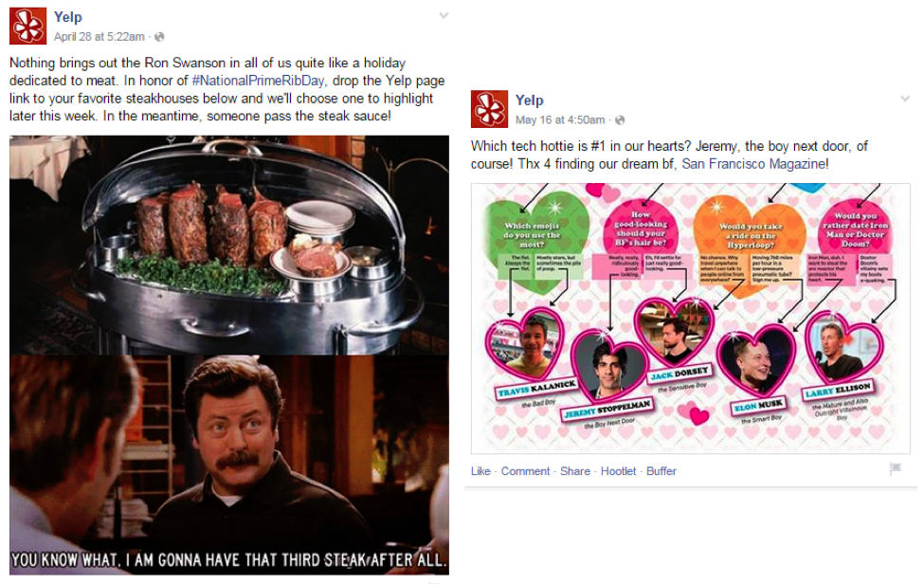Screen dimensions: 924x585
Task: Open the tech hottie hearts infographic image
Action: click(x=690, y=319)
